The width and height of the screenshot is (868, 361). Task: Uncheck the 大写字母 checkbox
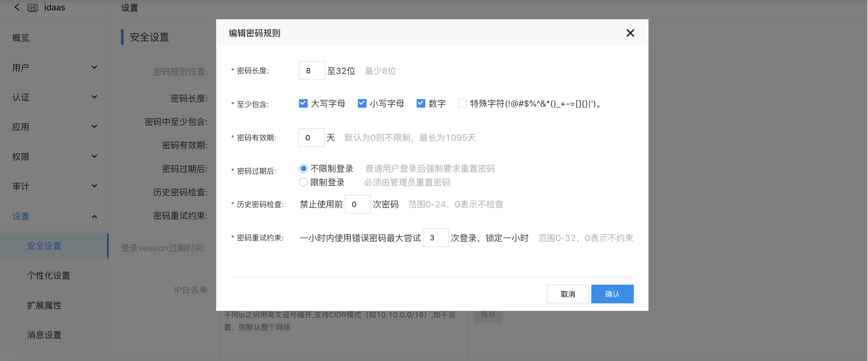click(x=303, y=103)
